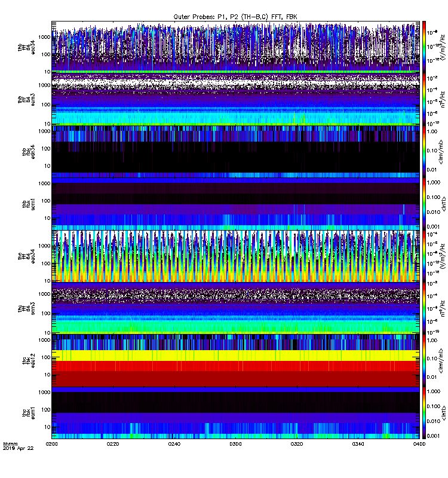448x478 pixels.
Task: Click 'nT²/Hz' unit label of thb scm3 color bar
Action: click(443, 99)
